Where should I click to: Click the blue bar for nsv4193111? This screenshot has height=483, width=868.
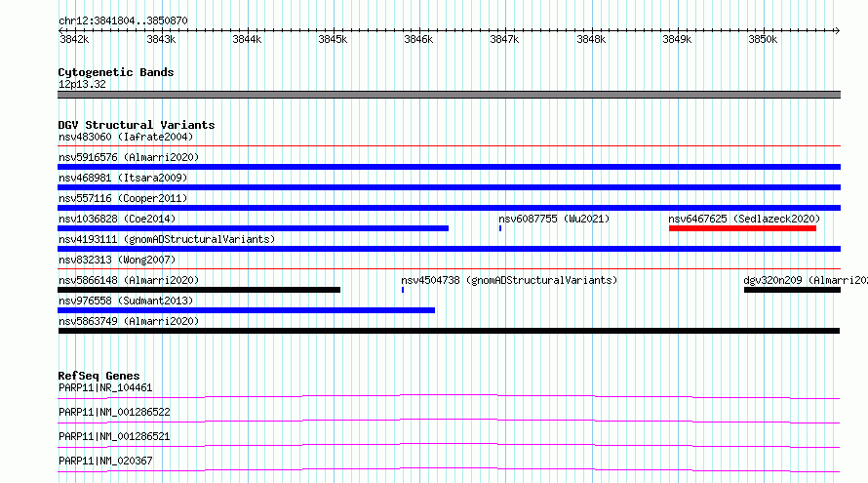click(449, 249)
